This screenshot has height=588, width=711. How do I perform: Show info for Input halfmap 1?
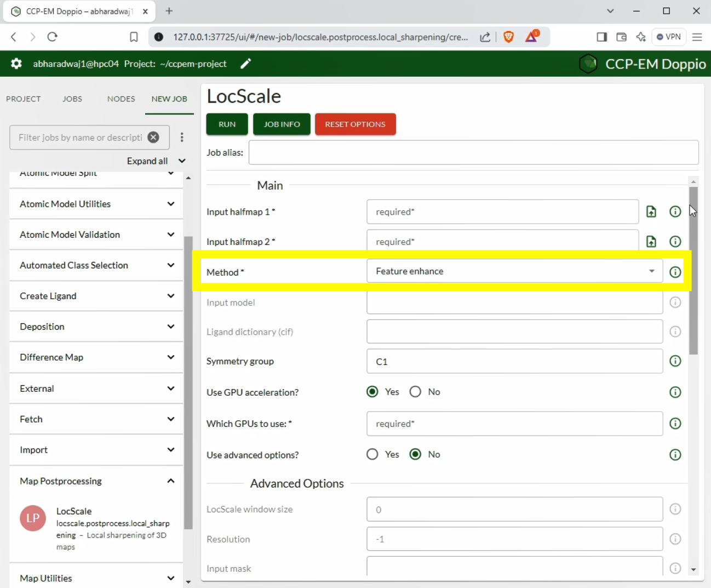[x=675, y=212]
